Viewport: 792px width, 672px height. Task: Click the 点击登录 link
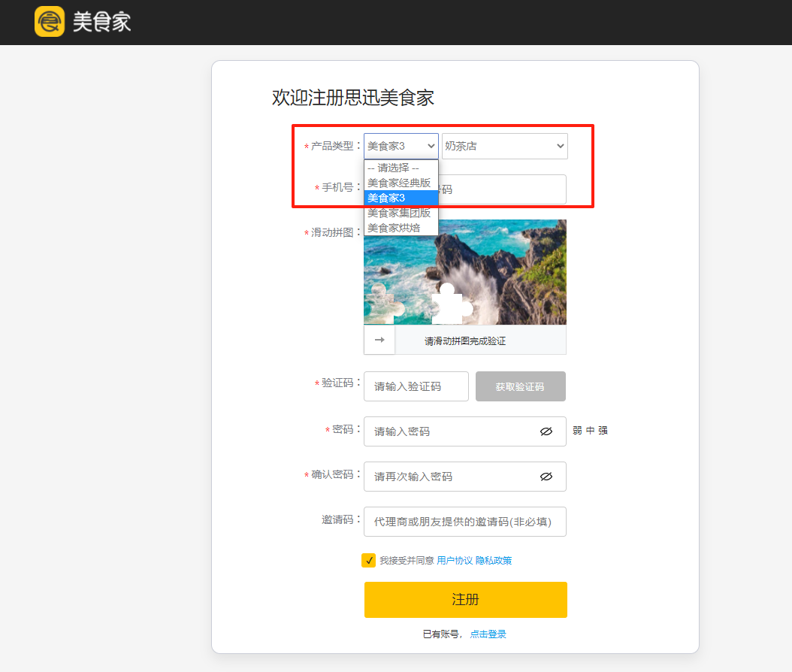(x=488, y=634)
